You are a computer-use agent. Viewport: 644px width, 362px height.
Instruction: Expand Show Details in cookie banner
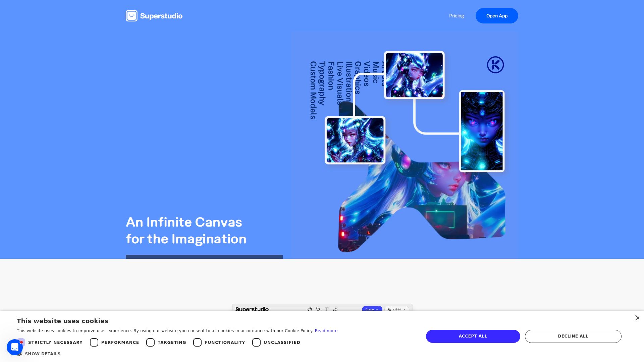click(x=43, y=354)
